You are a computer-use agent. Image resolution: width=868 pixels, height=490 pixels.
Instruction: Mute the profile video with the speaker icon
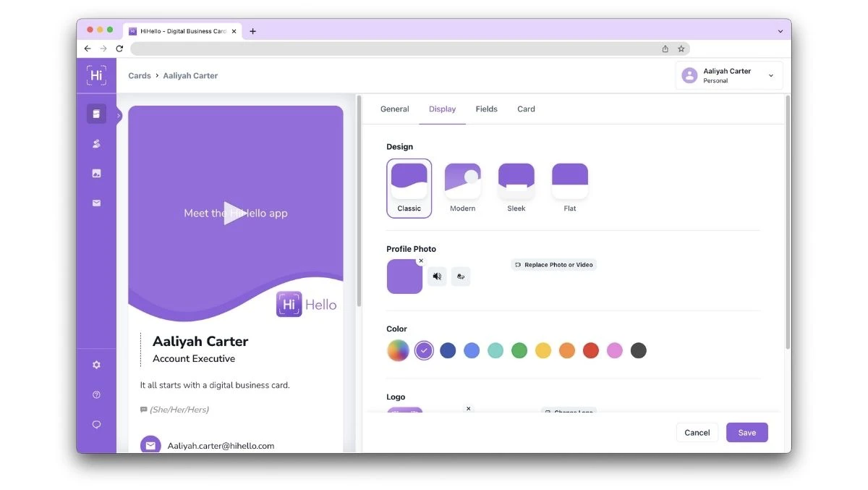[437, 276]
